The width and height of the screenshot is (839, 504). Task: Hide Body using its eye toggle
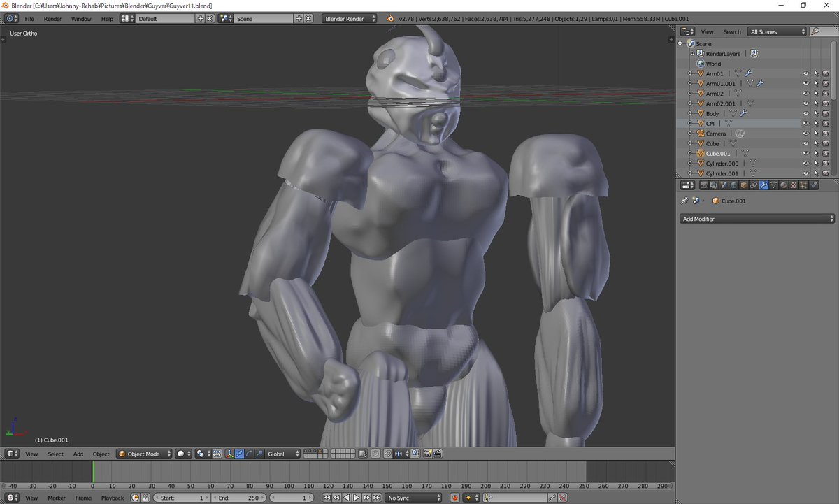[x=805, y=113]
